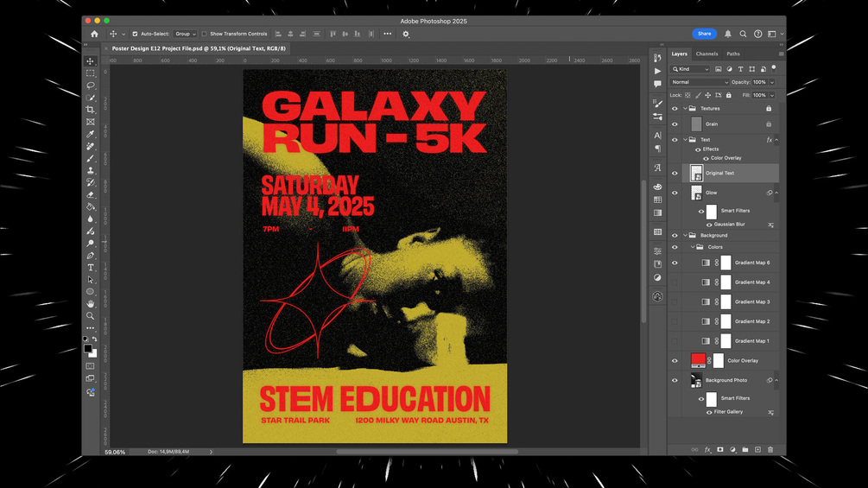Add layer style via fx icon
Image resolution: width=868 pixels, height=488 pixels.
(x=707, y=450)
